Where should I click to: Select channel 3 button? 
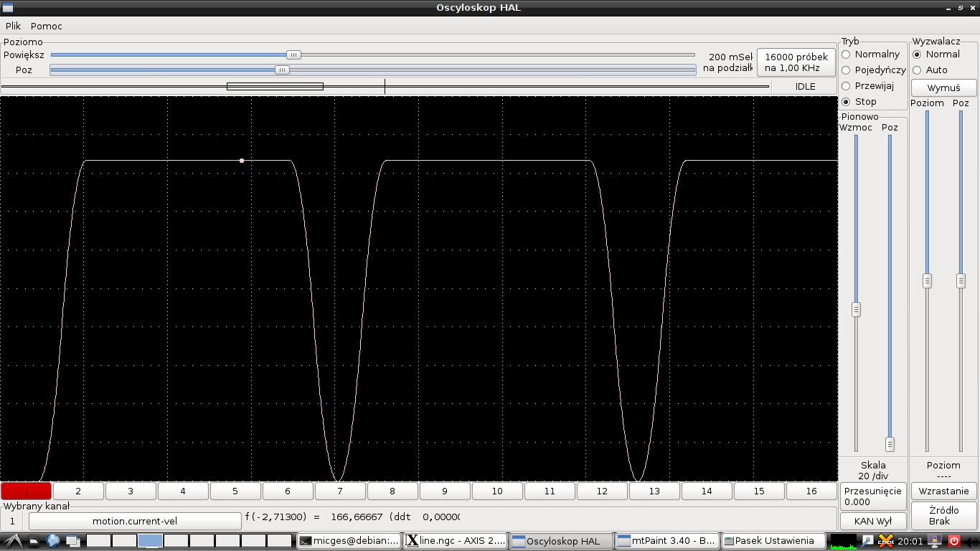coord(131,491)
